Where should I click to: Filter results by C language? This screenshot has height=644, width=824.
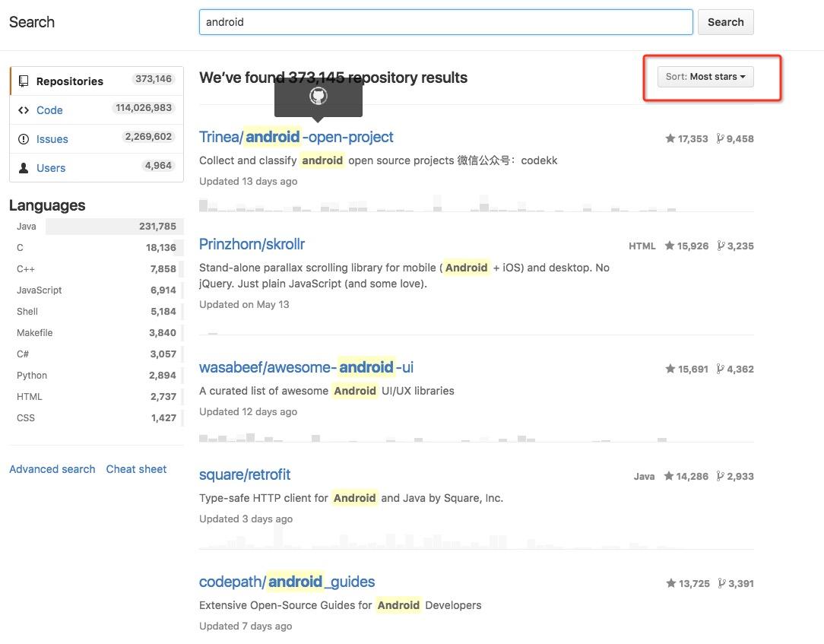click(x=97, y=248)
